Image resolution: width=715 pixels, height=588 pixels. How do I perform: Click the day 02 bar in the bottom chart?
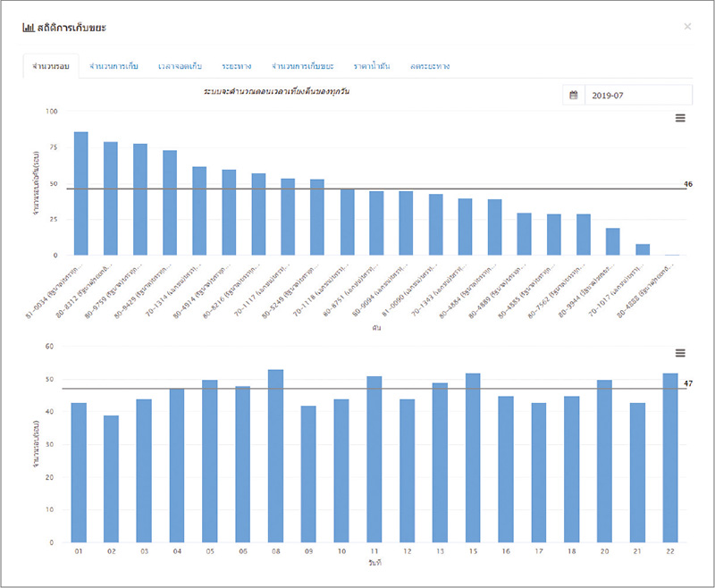[x=111, y=478]
